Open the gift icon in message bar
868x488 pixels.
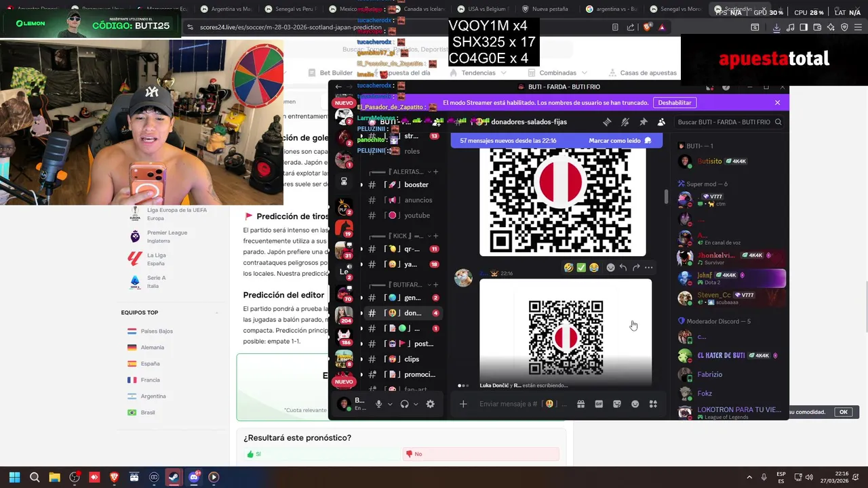(x=581, y=404)
